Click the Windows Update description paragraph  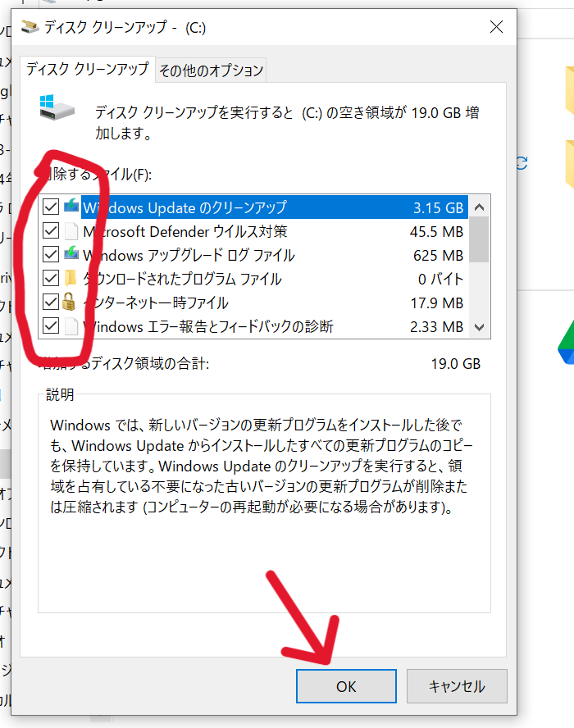click(262, 466)
